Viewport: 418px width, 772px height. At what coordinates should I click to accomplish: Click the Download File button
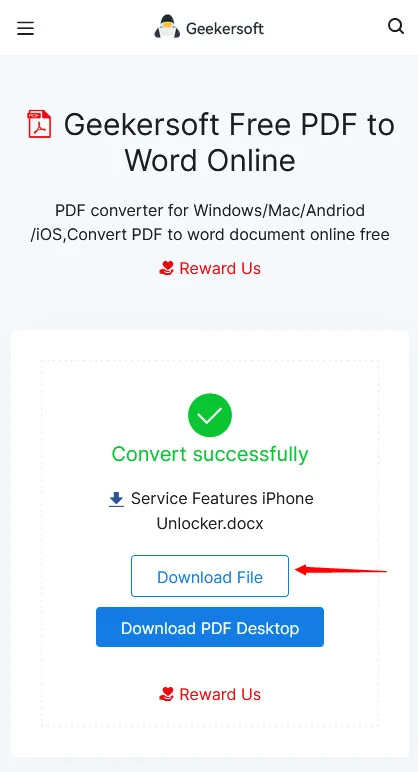210,576
